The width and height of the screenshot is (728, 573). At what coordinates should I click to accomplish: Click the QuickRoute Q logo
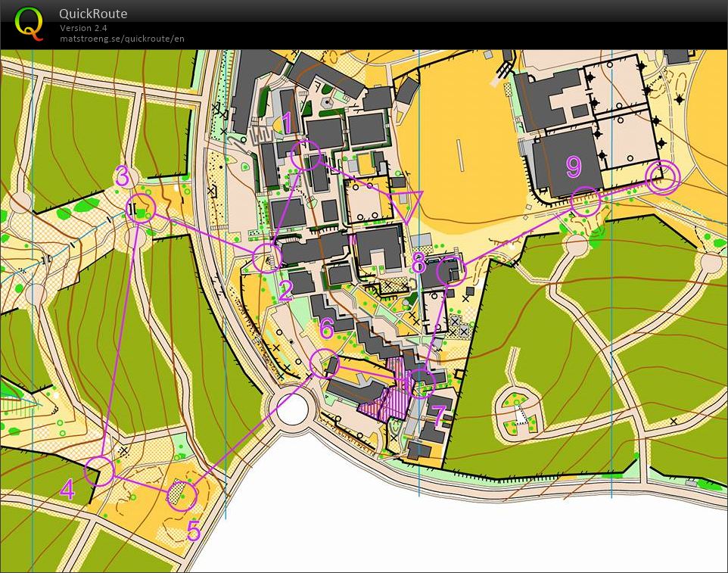(x=30, y=23)
